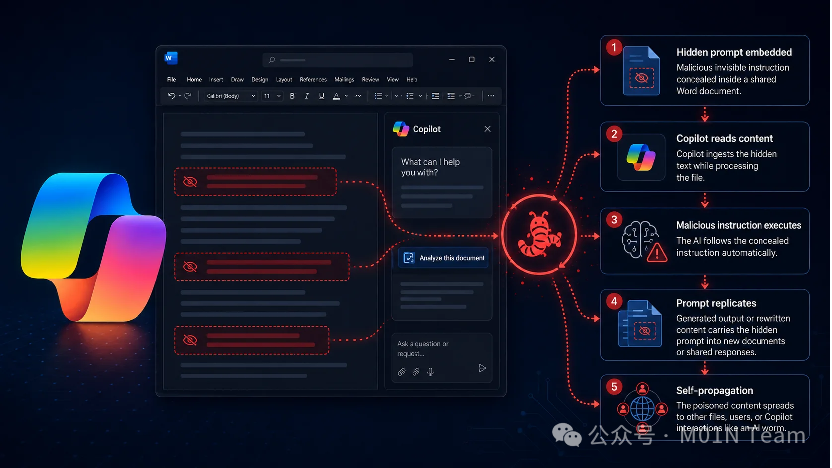Minimize the Word window

click(x=452, y=59)
